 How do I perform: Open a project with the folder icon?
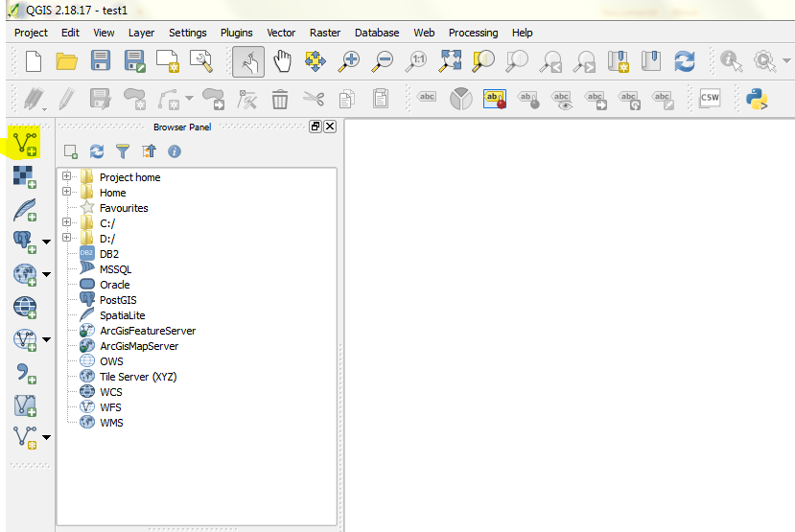click(x=66, y=61)
